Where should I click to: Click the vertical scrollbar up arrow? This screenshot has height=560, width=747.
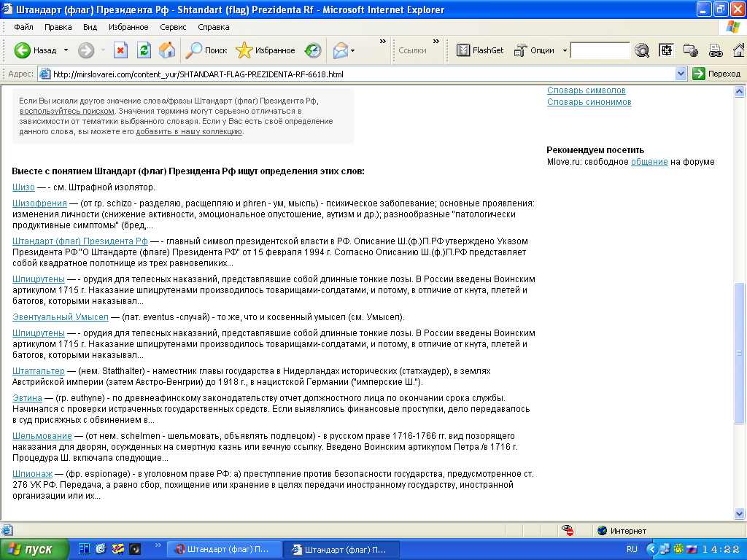740,91
